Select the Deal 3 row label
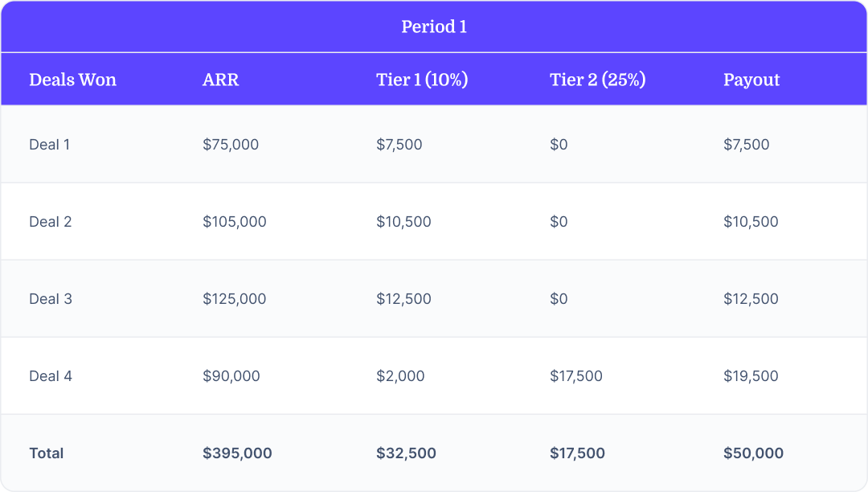This screenshot has height=492, width=868. (x=51, y=299)
